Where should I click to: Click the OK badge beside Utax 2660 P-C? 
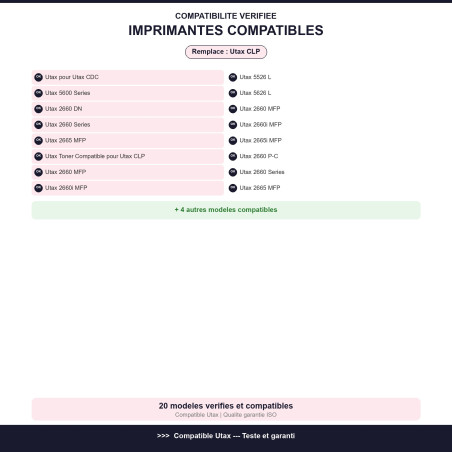(x=233, y=156)
